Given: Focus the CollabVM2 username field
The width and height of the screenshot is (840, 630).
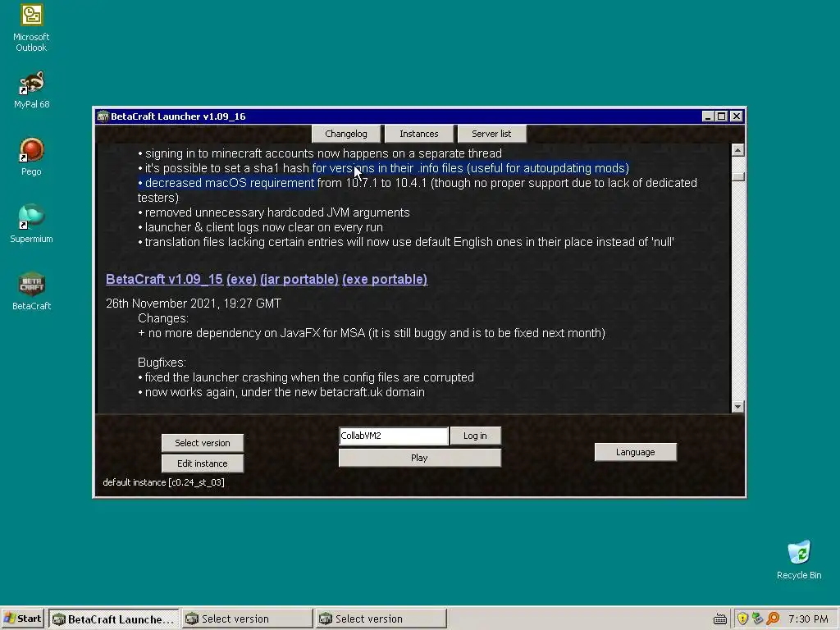Looking at the screenshot, I should tap(393, 436).
